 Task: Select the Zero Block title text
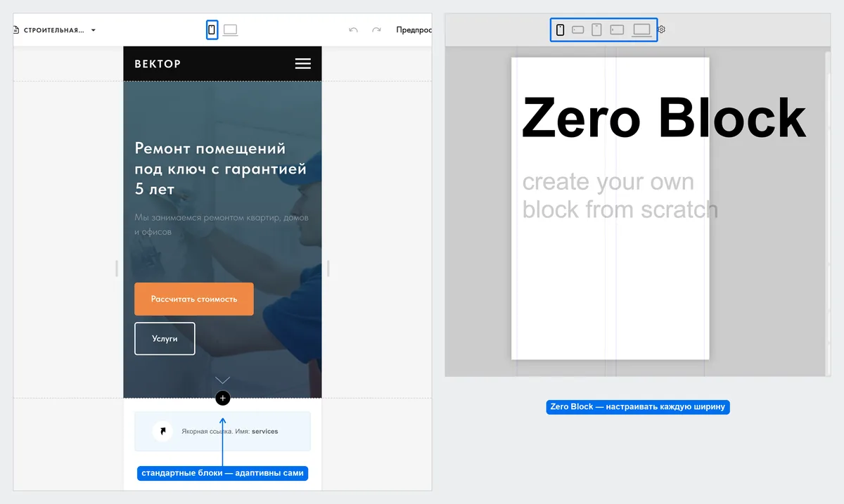(663, 118)
